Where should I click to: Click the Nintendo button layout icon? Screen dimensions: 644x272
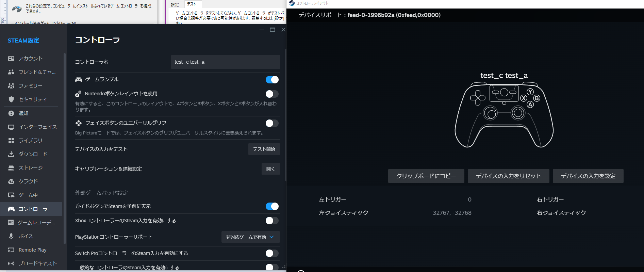point(78,94)
